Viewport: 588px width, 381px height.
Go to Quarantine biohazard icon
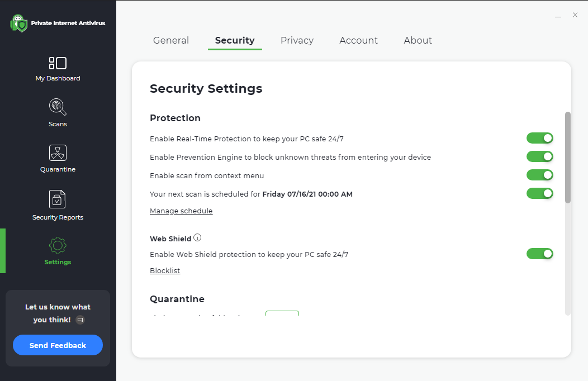[x=58, y=153]
